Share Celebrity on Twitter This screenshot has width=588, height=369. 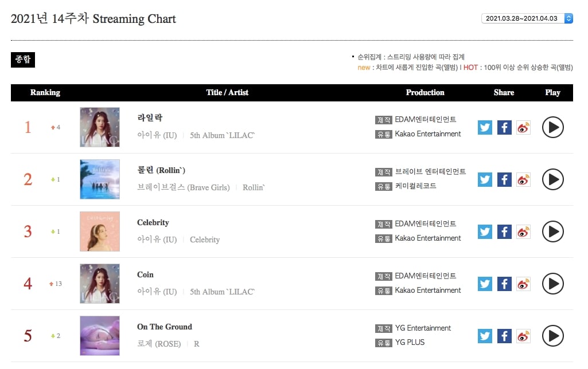tap(485, 231)
